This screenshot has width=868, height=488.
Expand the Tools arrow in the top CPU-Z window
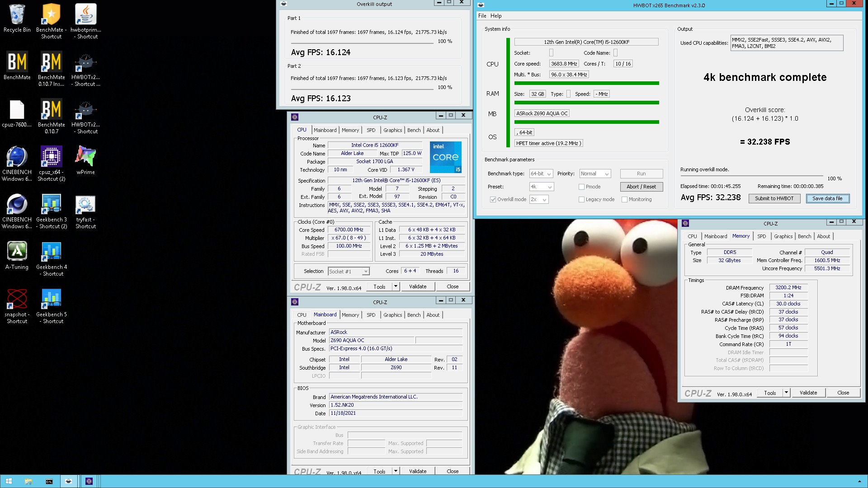coord(396,286)
